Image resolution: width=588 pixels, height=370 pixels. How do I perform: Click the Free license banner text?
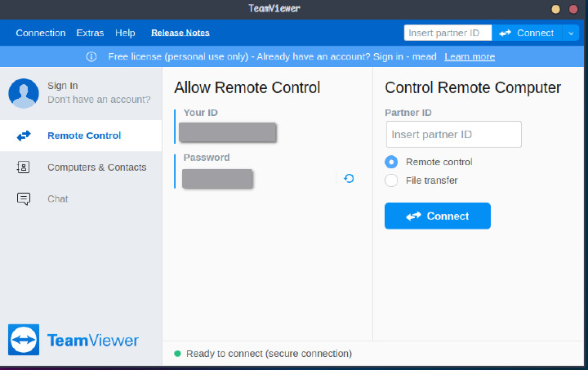272,56
